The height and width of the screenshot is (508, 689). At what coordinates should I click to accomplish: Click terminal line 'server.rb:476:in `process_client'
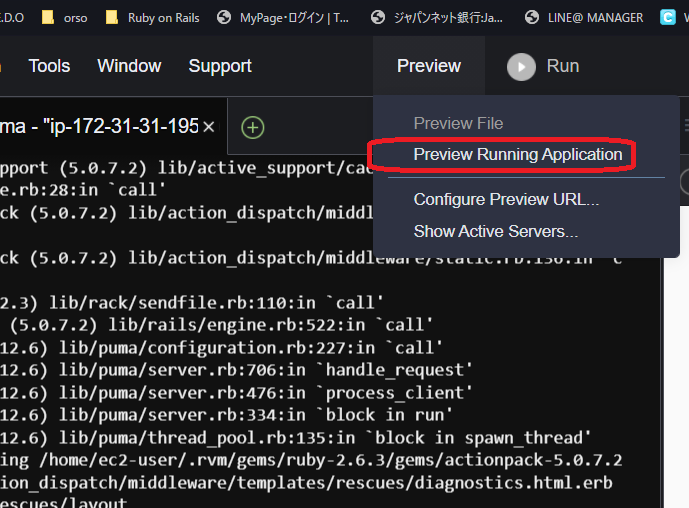click(x=236, y=393)
